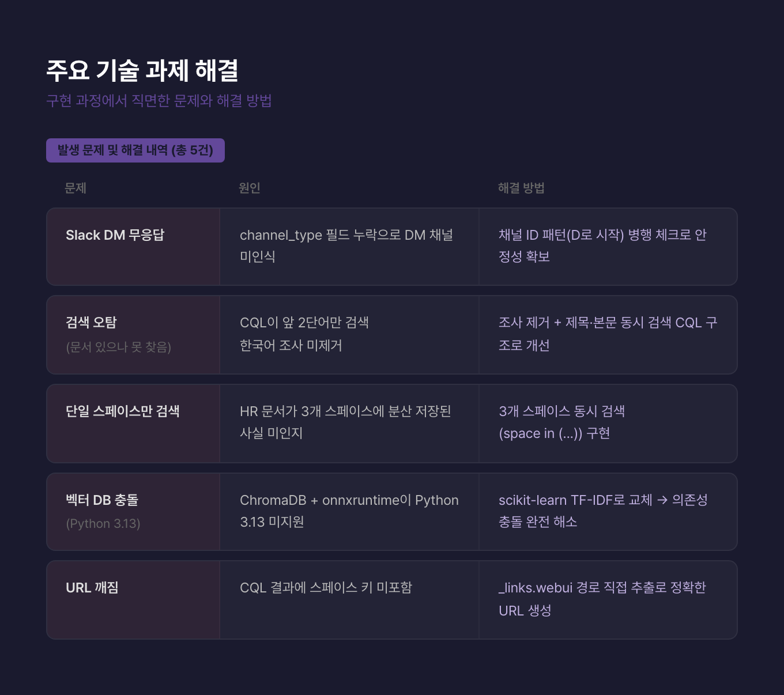Click the "3개 스페이스 동시 검색" solution text
This screenshot has height=695, width=784.
point(562,411)
